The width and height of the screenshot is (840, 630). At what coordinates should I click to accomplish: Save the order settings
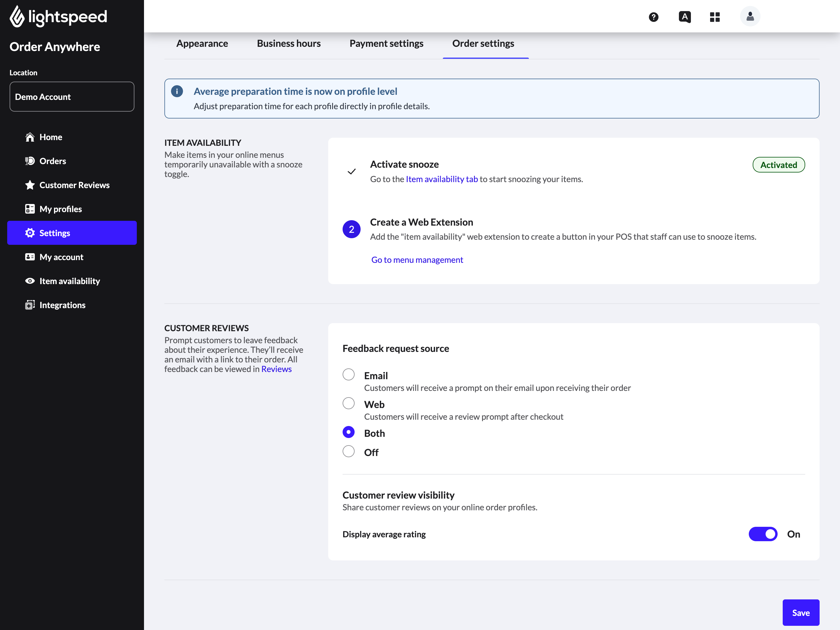click(x=801, y=613)
